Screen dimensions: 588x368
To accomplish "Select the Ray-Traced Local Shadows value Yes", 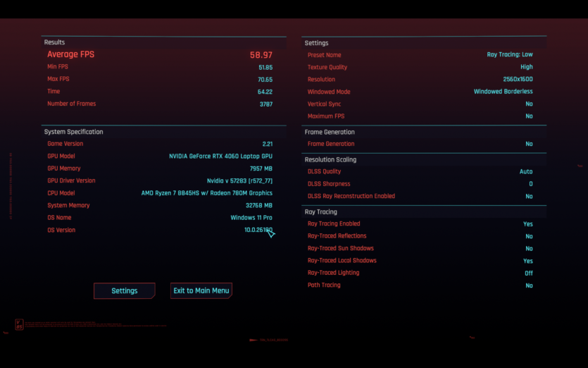I will [x=528, y=261].
